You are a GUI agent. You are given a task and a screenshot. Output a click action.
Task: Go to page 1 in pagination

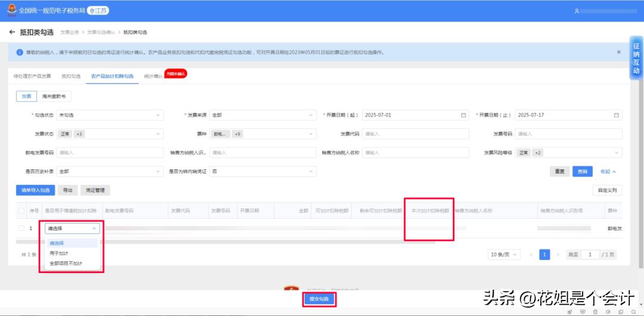(544, 255)
